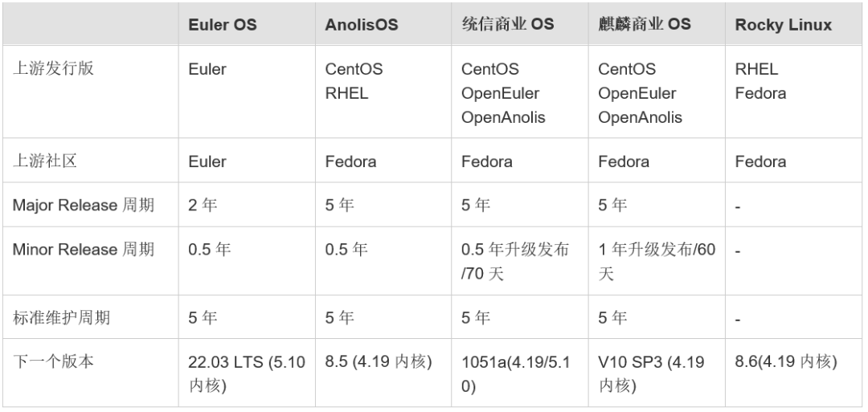Select the Major Release 周期 row label
The height and width of the screenshot is (412, 868).
[84, 206]
